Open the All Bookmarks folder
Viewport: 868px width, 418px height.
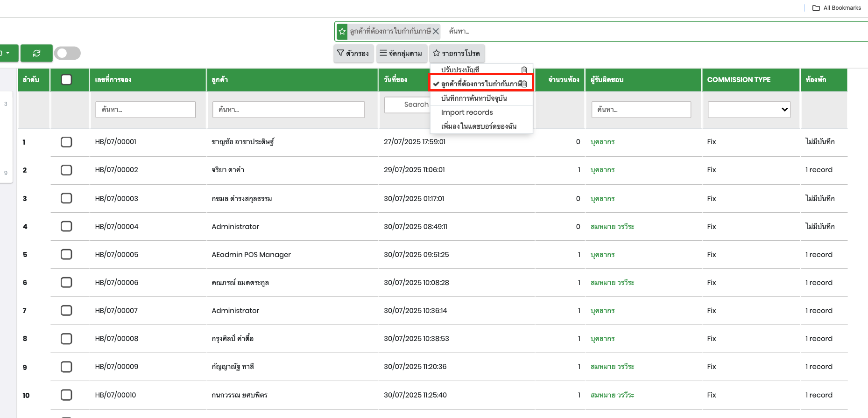837,8
